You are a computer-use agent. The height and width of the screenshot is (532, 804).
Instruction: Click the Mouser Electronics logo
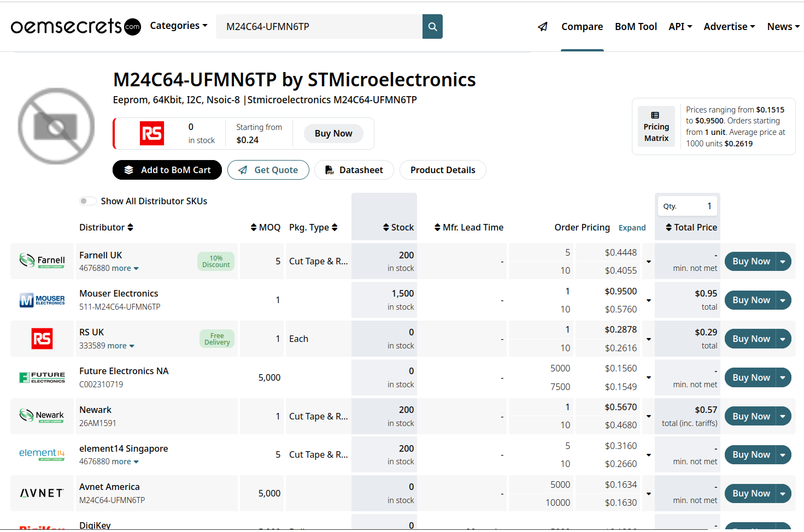pyautogui.click(x=42, y=300)
